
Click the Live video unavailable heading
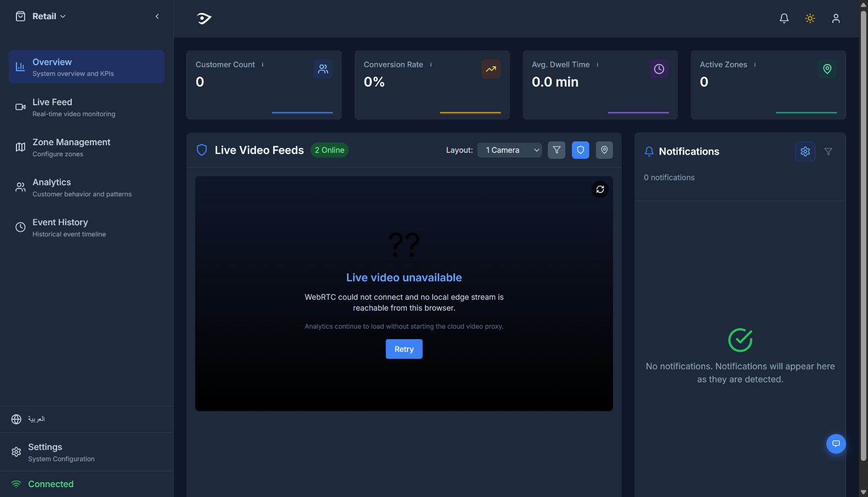coord(404,278)
